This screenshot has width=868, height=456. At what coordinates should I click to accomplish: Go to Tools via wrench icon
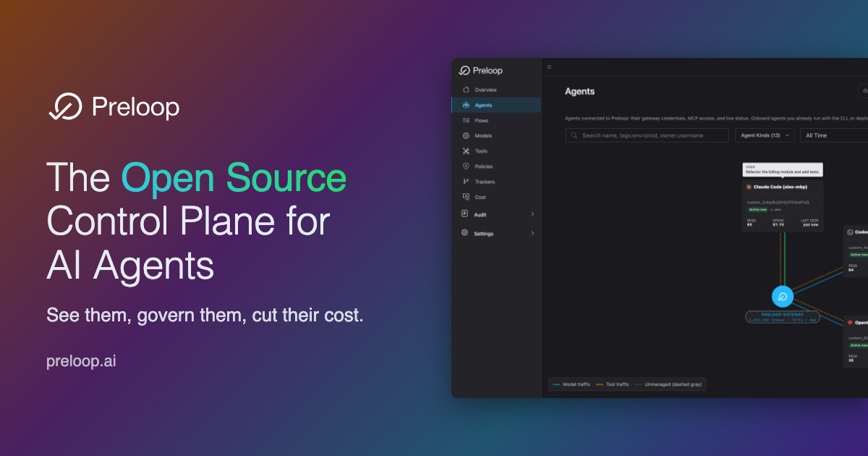(466, 151)
